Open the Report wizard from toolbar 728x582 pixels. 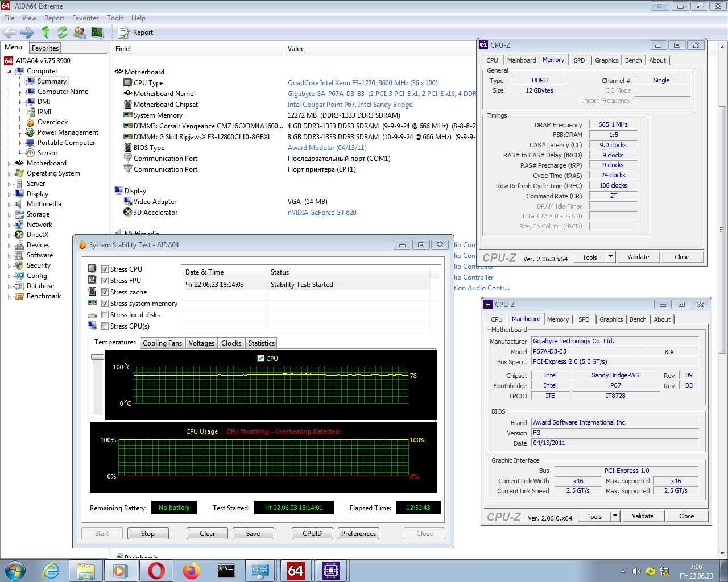(x=136, y=32)
